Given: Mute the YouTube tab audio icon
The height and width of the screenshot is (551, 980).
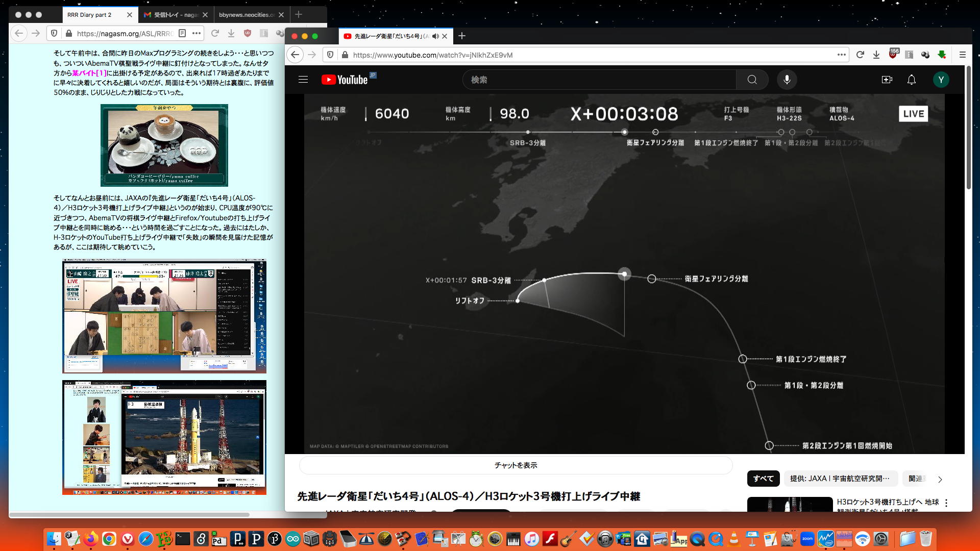Looking at the screenshot, I should (x=435, y=36).
